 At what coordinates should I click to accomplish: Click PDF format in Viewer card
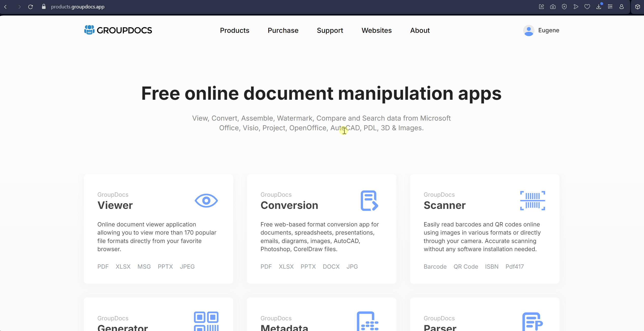pos(103,267)
